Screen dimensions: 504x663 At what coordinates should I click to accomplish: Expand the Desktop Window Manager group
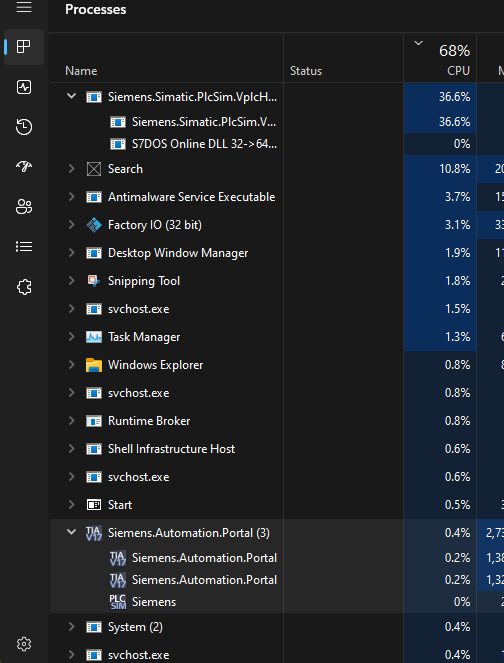tap(71, 253)
